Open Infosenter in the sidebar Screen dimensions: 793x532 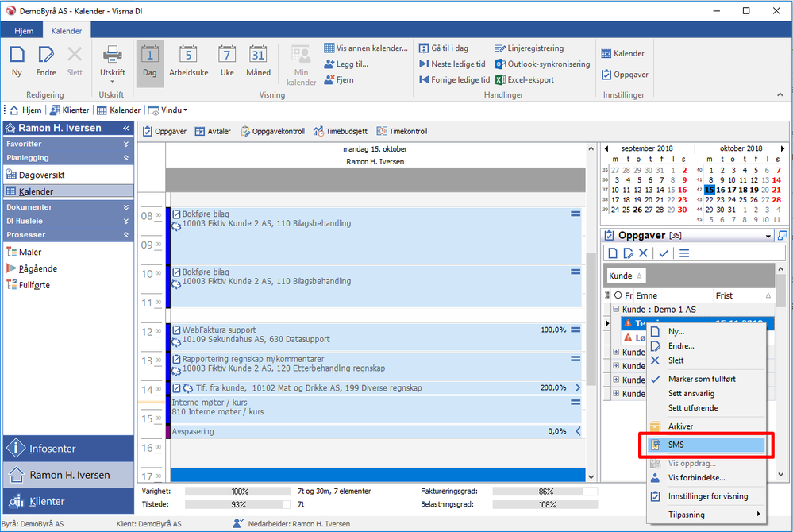(x=52, y=449)
